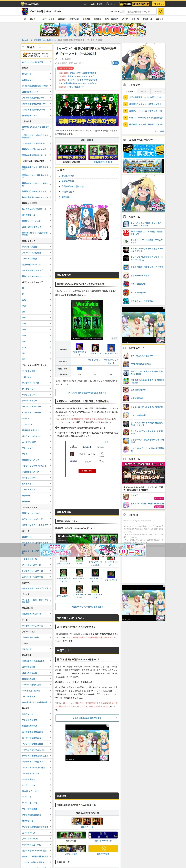Click 事前登録くじ badge beside イザリア
Viewport: 186px width, 868px height.
point(159,498)
